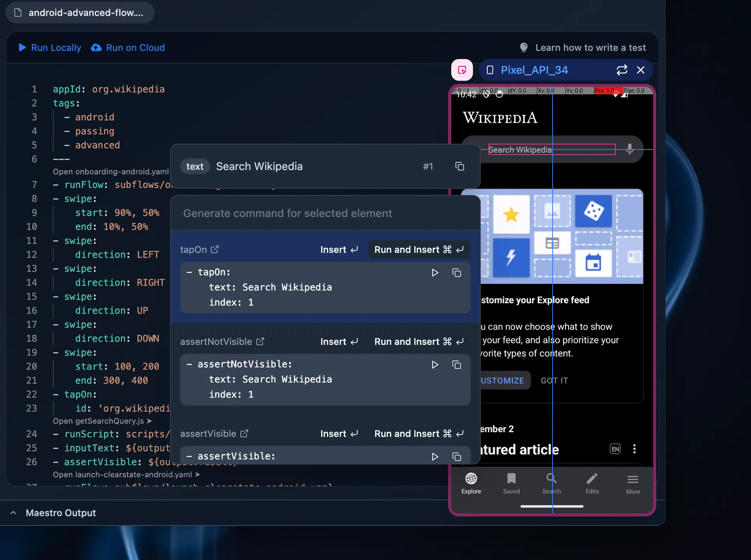Click the Generate command for selected element field
The width and height of the screenshot is (751, 560).
325,213
